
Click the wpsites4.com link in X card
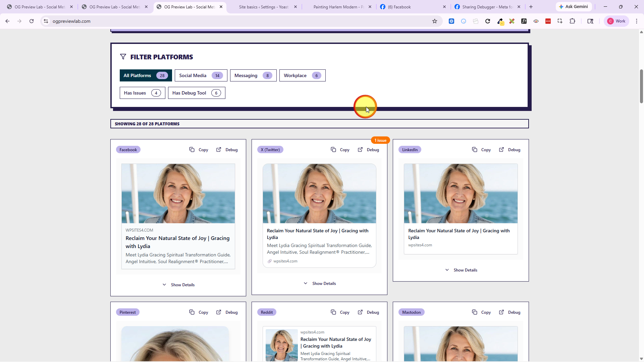click(x=285, y=261)
